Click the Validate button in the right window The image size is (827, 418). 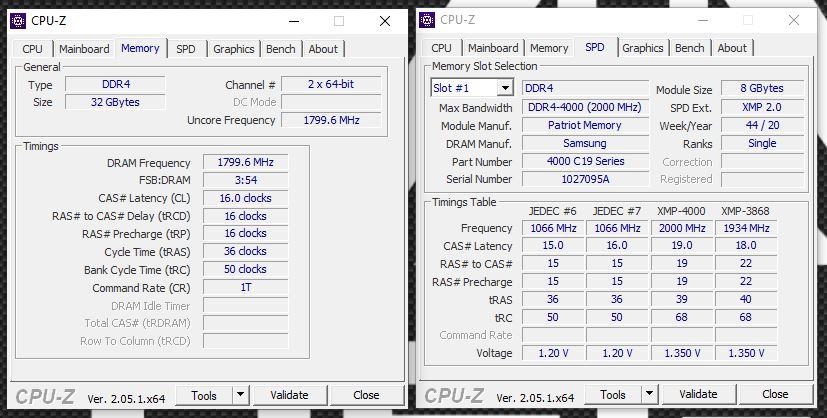click(x=698, y=394)
